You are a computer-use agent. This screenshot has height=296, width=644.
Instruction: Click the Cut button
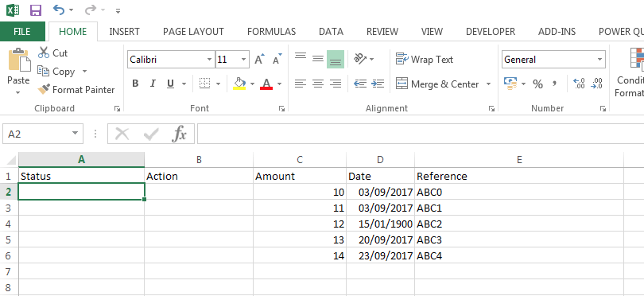[x=52, y=53]
